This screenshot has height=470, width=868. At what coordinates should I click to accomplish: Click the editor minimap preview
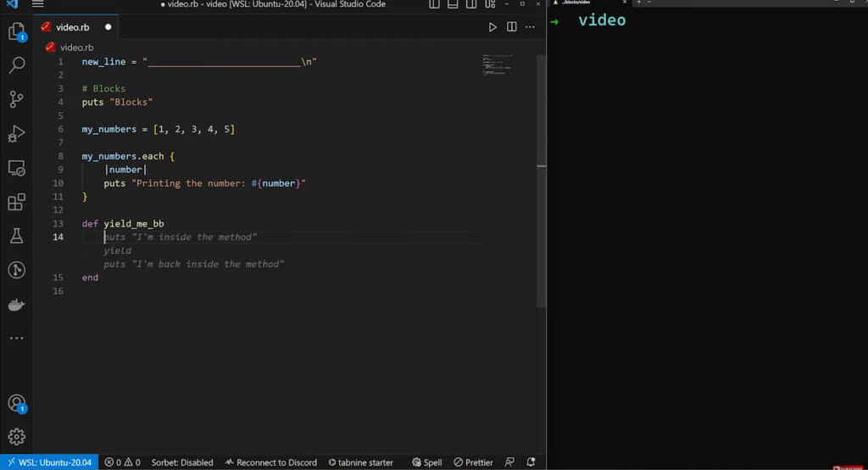click(x=497, y=64)
